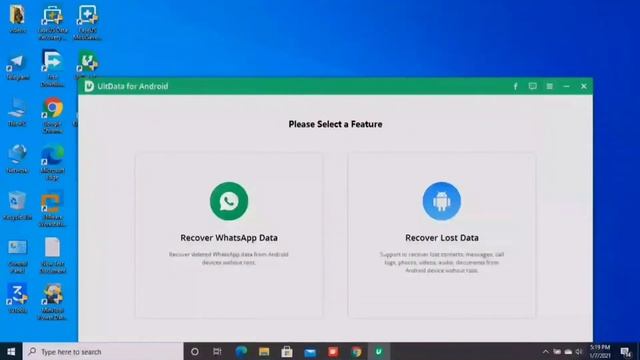Screen dimensions: 640x360
Task: Select the Recycle Bin desktop icon
Action: click(x=18, y=206)
